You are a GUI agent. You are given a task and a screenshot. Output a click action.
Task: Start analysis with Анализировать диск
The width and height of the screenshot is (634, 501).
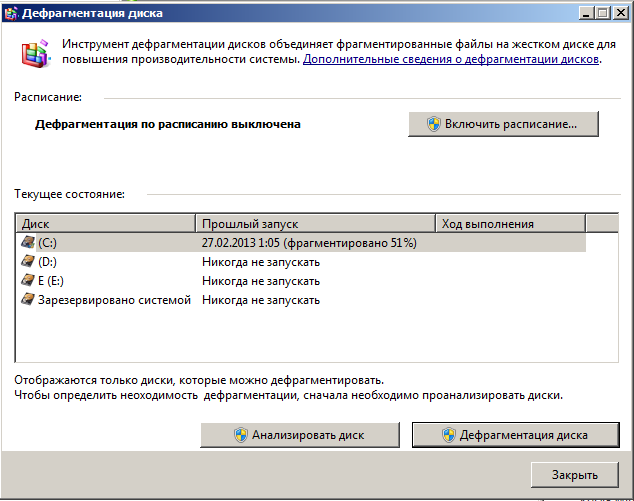(300, 435)
